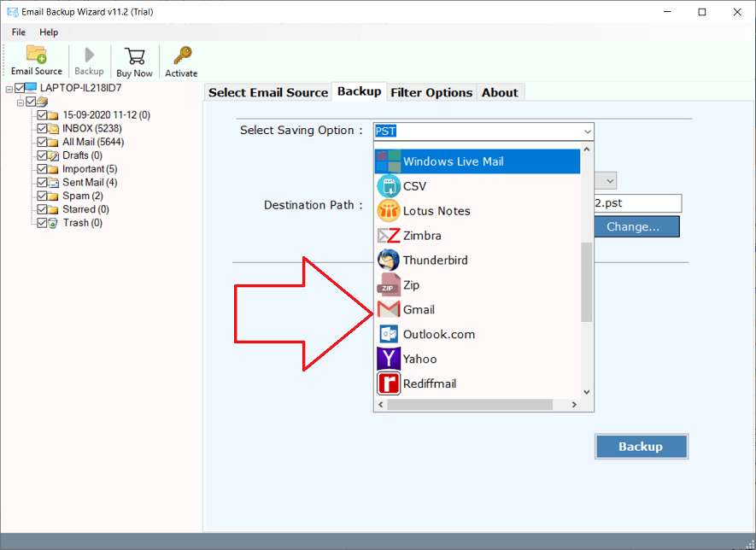The height and width of the screenshot is (550, 756).
Task: Select Thunderbird text option in list
Action: [436, 260]
